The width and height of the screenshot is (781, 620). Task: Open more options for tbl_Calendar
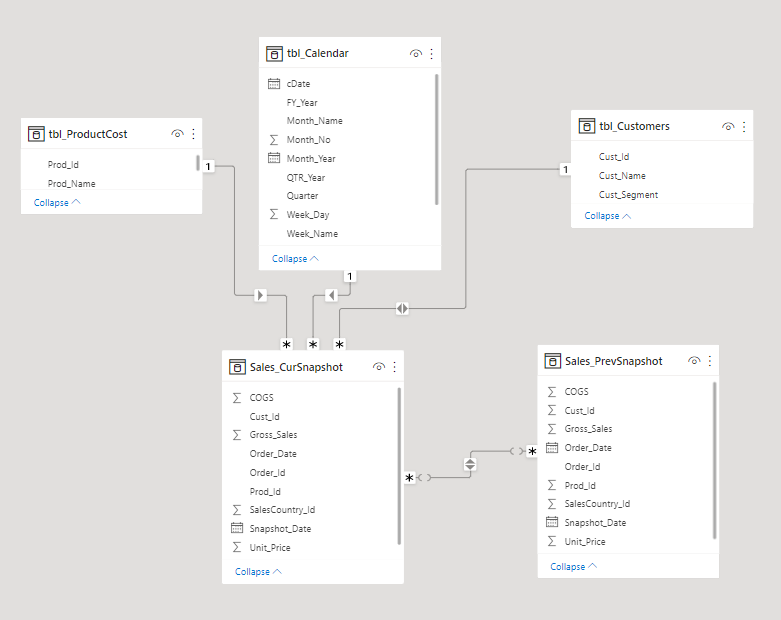(432, 53)
